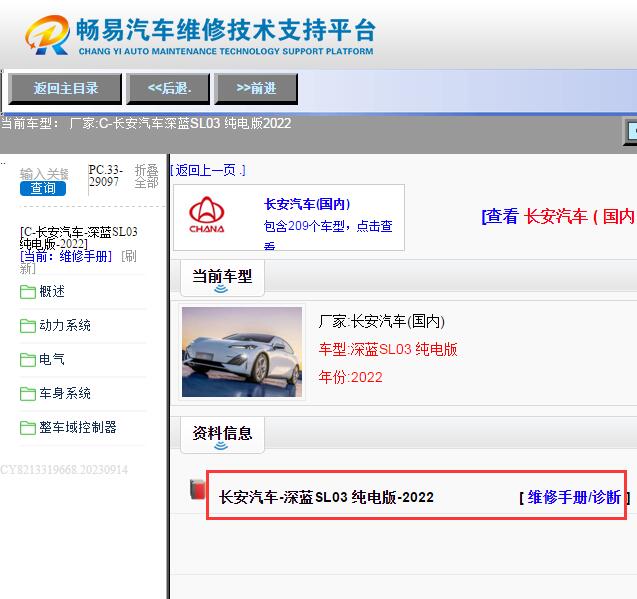
Task: Open the Chana brand logo
Action: pyautogui.click(x=206, y=215)
